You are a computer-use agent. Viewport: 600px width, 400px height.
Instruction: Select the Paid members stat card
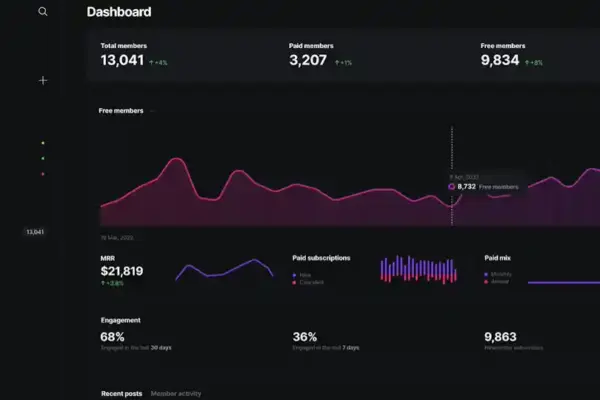pos(370,56)
